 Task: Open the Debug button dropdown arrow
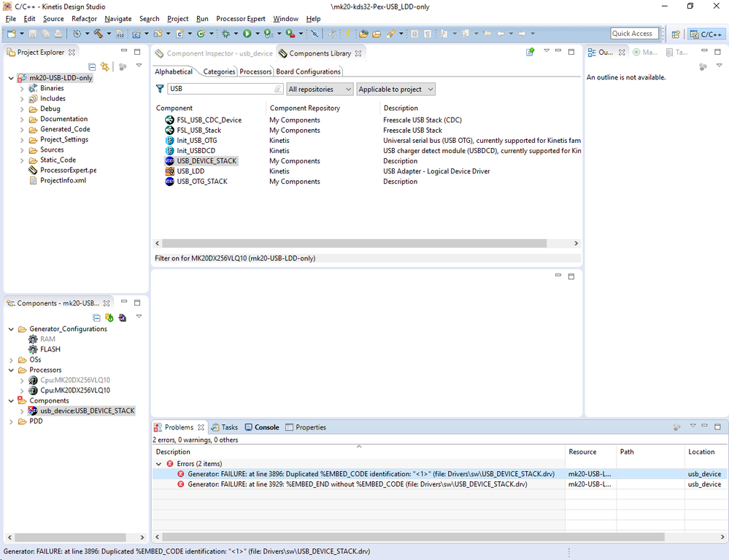coord(236,34)
